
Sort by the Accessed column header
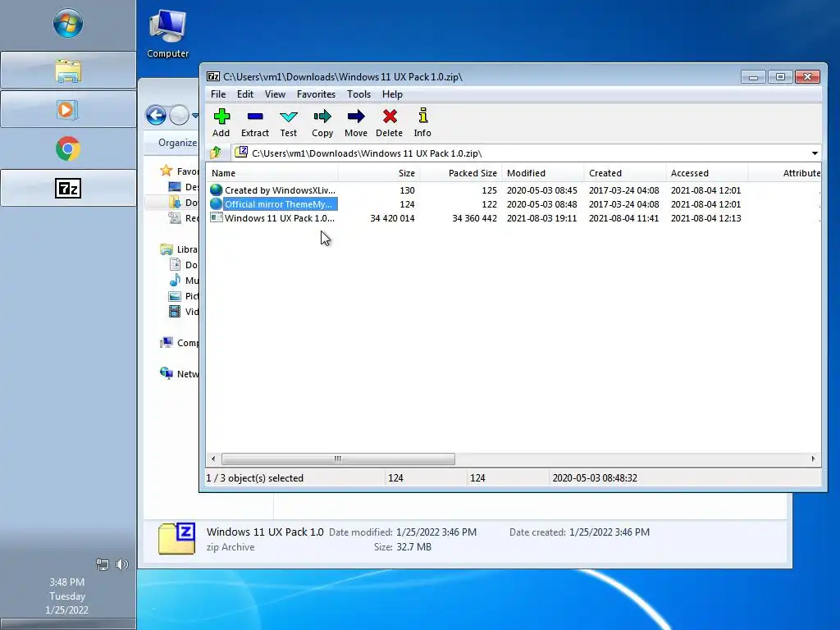pyautogui.click(x=707, y=173)
